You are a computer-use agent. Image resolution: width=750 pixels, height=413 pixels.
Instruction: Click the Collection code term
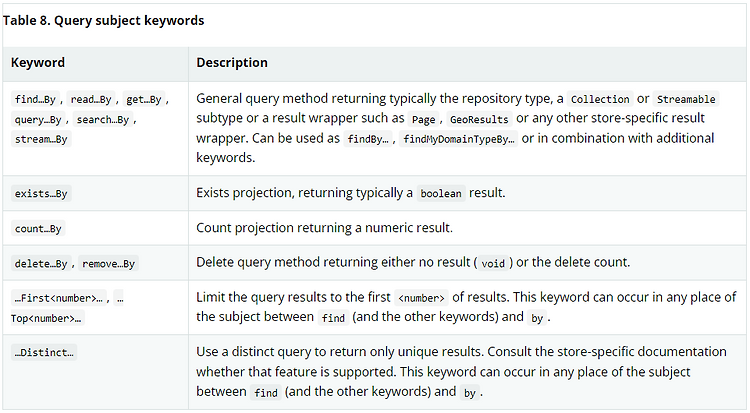pyautogui.click(x=600, y=99)
